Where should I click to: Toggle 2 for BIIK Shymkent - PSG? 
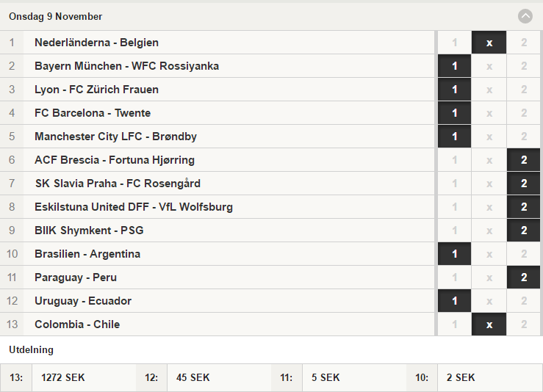point(524,231)
